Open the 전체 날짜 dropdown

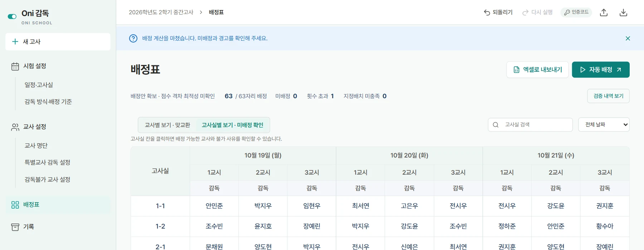click(x=604, y=125)
